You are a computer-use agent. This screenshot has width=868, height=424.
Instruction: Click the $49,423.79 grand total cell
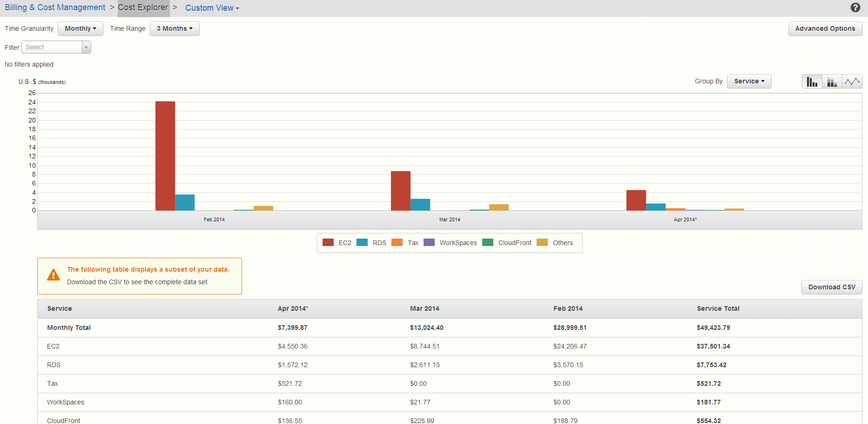[x=713, y=328]
